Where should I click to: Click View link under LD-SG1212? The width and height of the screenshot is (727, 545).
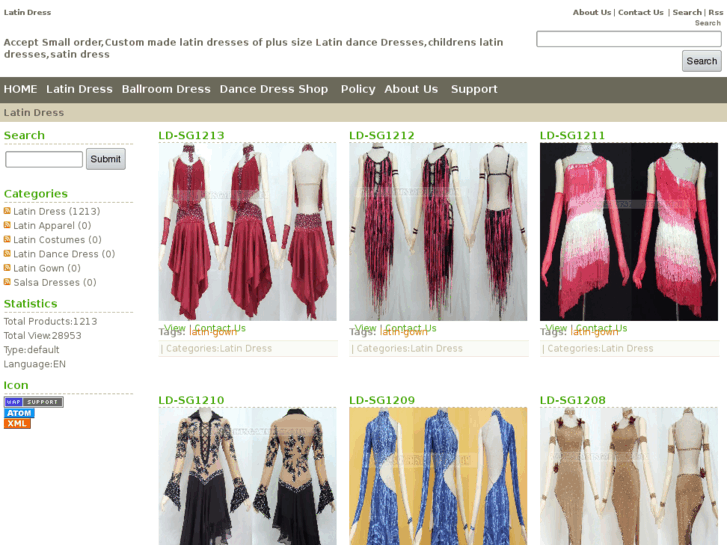tap(365, 328)
